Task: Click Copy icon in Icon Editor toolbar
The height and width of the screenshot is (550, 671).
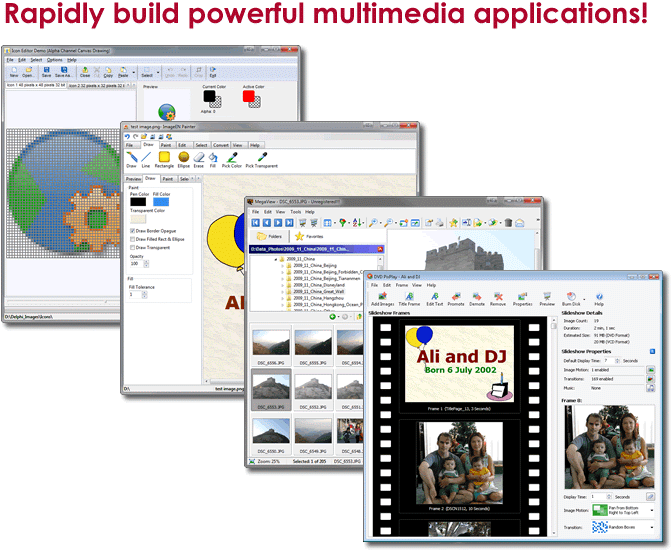Action: tap(108, 70)
